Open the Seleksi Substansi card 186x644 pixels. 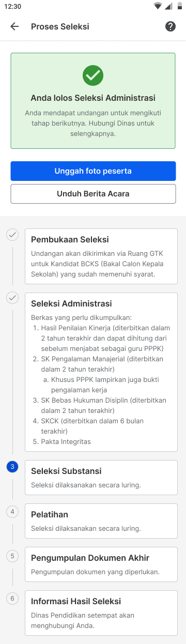coord(101,478)
